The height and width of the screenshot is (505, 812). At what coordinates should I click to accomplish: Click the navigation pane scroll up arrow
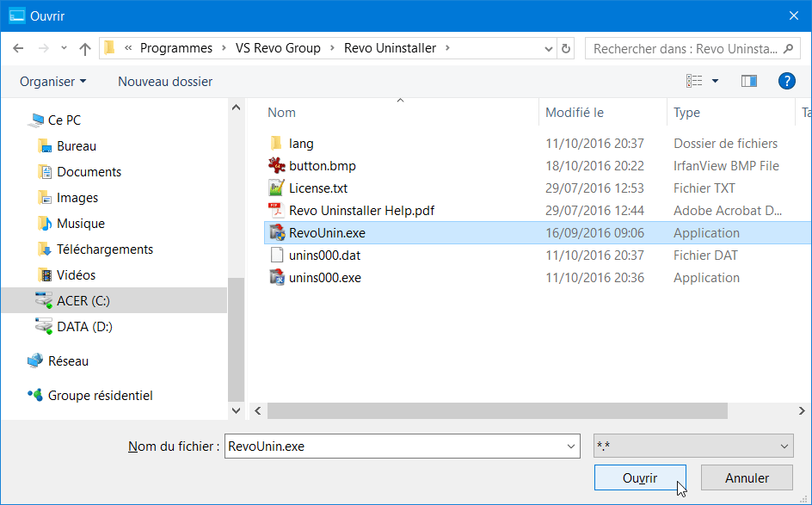pyautogui.click(x=237, y=108)
